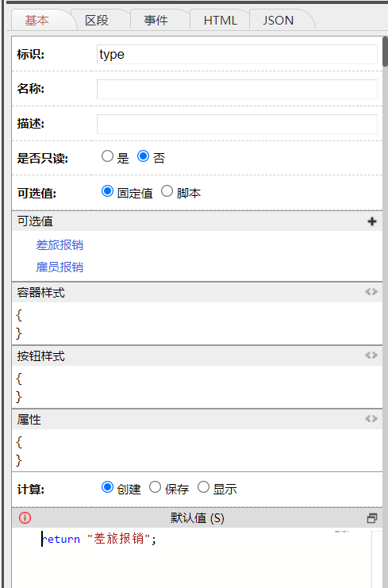Click the 默认值 (S) header label
Viewport: 388px width, 588px height.
pyautogui.click(x=198, y=518)
